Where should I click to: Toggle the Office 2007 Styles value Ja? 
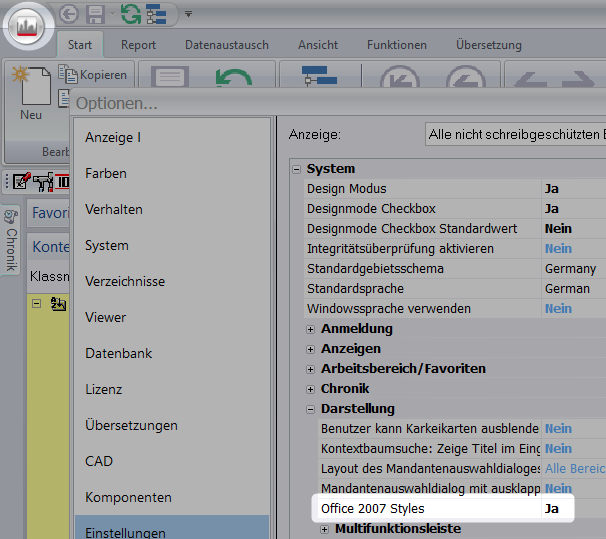point(552,508)
